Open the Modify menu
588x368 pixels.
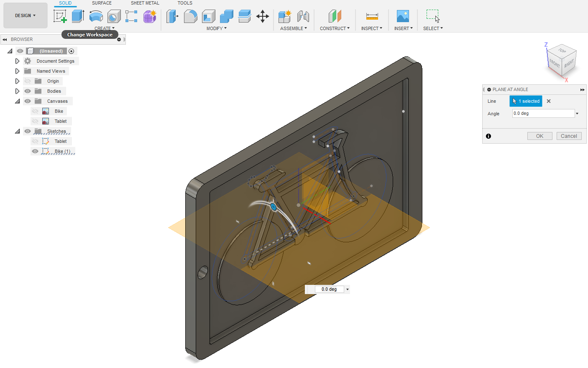217,28
